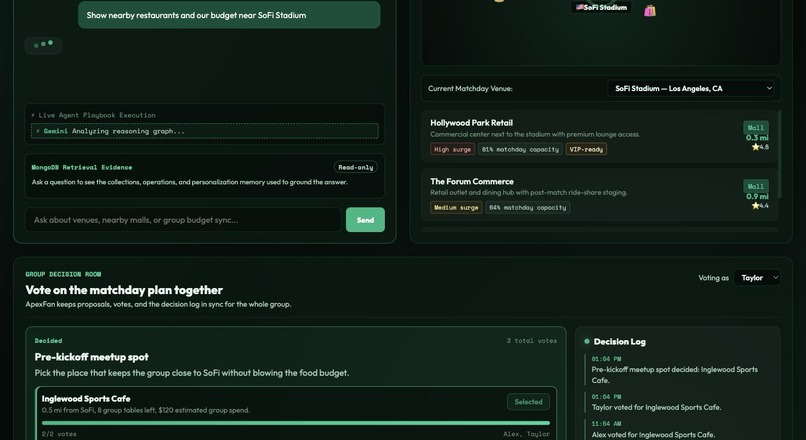Viewport: 806px width, 440px height.
Task: Click the 64% matchday capacity tag
Action: click(527, 208)
